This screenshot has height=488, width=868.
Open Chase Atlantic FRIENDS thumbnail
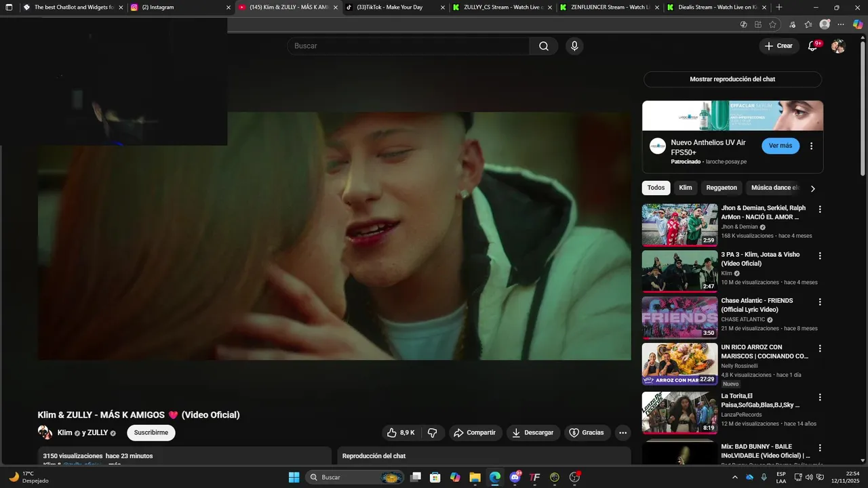point(679,317)
